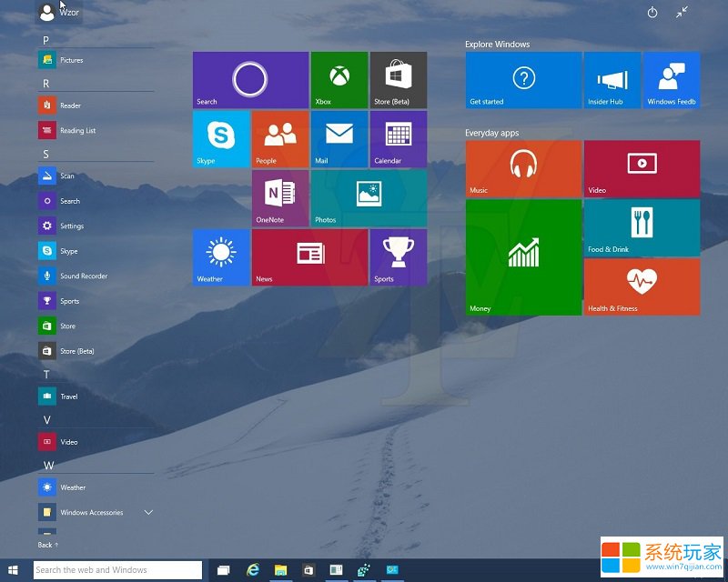The width and height of the screenshot is (728, 582).
Task: Open the Wzor user account menu
Action: click(59, 13)
